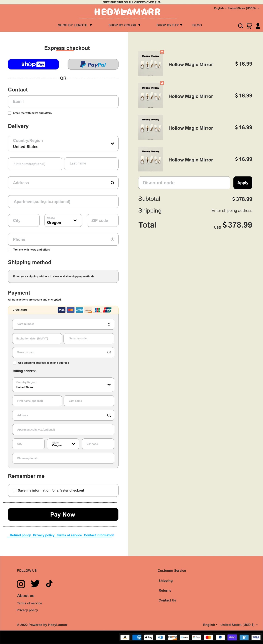Focus the Card number input field

[x=63, y=324]
